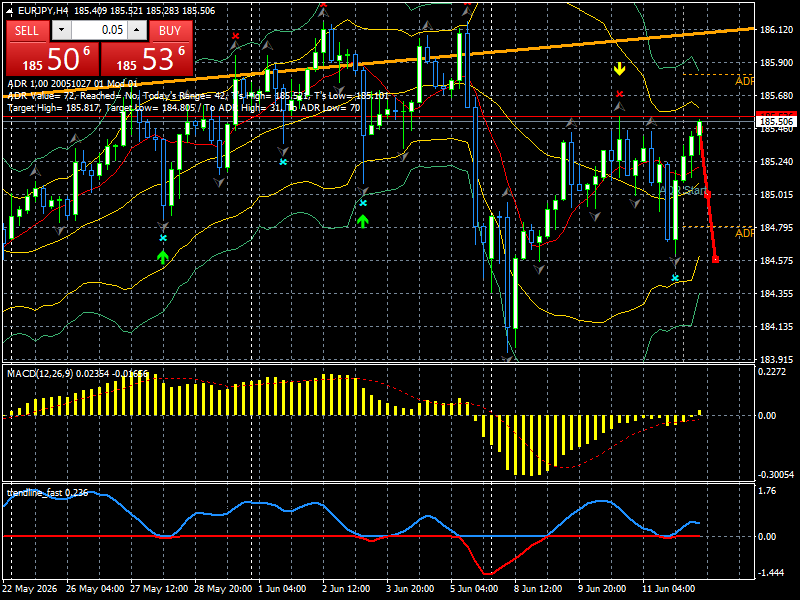Click the 184.575 price axis label

tap(776, 261)
